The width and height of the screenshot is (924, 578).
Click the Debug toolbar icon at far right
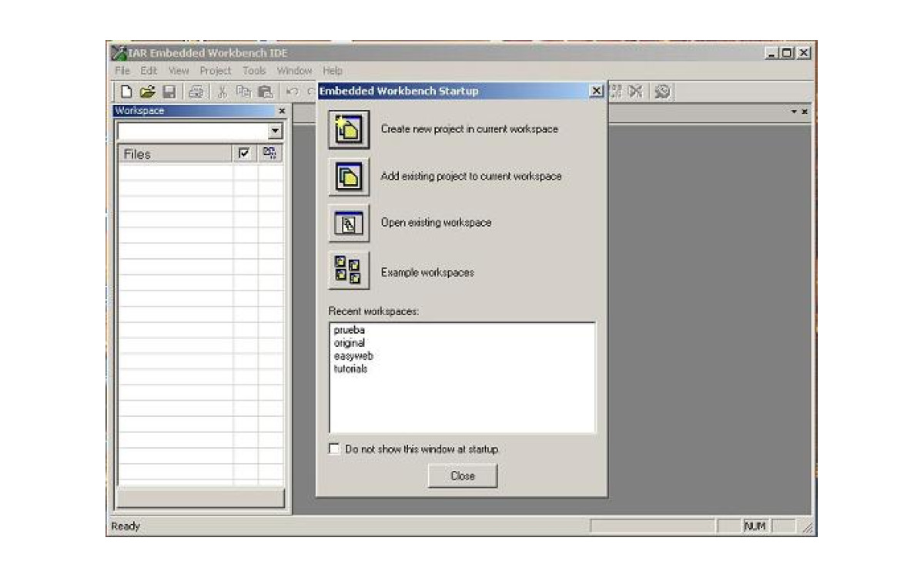click(663, 91)
